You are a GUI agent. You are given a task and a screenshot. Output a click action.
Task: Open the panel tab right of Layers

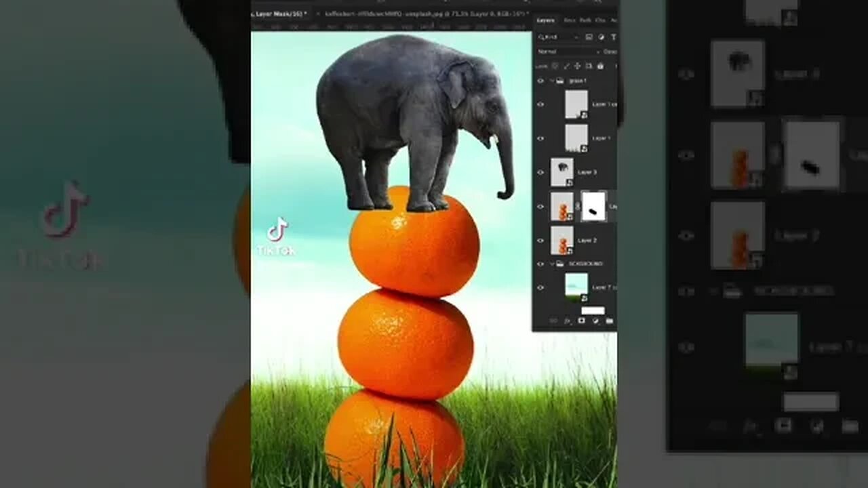[x=570, y=20]
